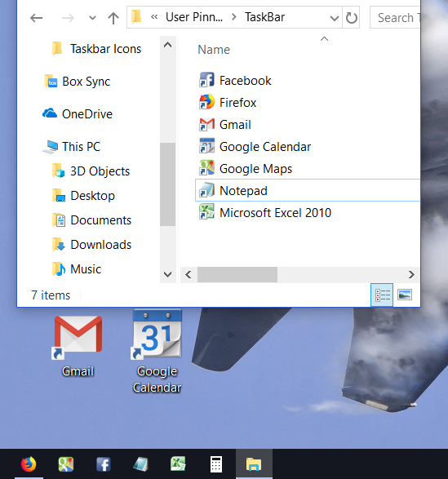Select the User Pinned breadcrumb segment
448x479 pixels.
tap(194, 17)
